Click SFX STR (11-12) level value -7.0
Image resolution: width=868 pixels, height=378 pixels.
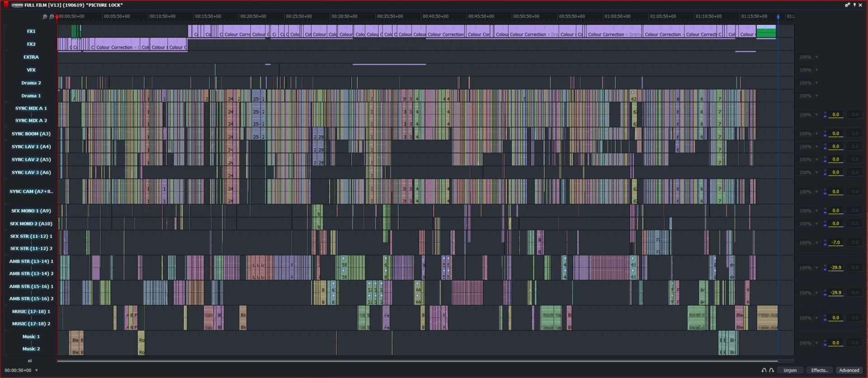coord(835,243)
